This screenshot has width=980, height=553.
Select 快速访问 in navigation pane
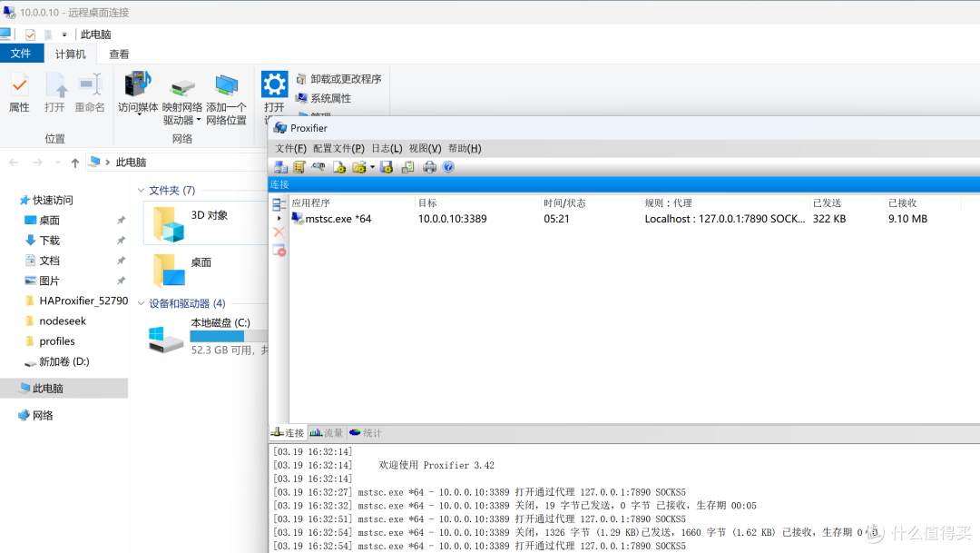tap(46, 200)
